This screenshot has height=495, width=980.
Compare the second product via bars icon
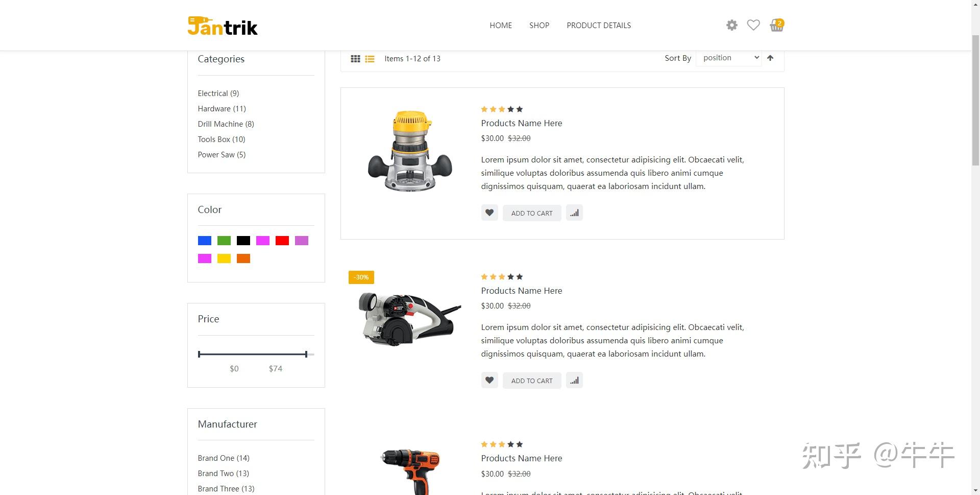pyautogui.click(x=574, y=381)
